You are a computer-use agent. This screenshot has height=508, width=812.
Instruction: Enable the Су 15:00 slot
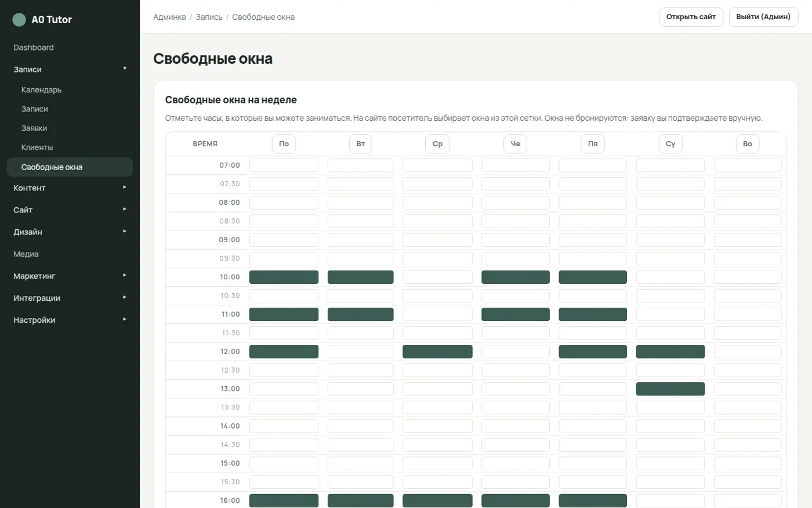pos(670,463)
